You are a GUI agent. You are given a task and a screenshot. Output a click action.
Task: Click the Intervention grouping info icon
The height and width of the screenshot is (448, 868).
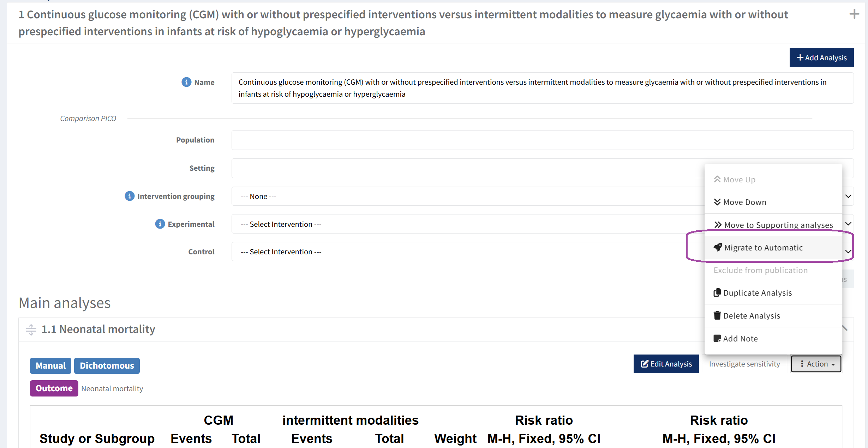[x=130, y=196]
